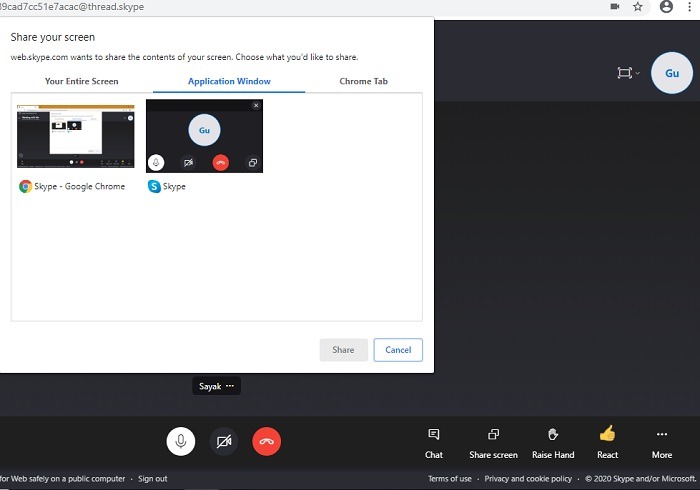Switch to Your Entire Screen tab
This screenshot has height=490, width=700.
pyautogui.click(x=82, y=81)
